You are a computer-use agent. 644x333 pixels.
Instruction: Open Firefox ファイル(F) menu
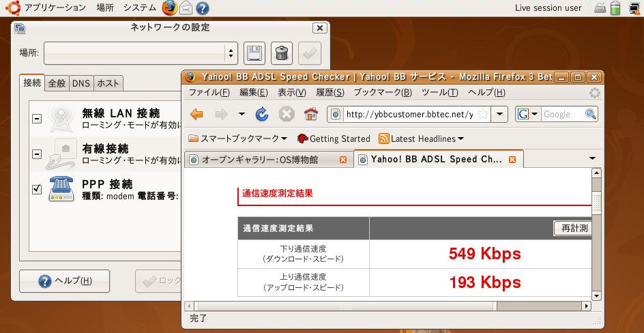(x=209, y=92)
